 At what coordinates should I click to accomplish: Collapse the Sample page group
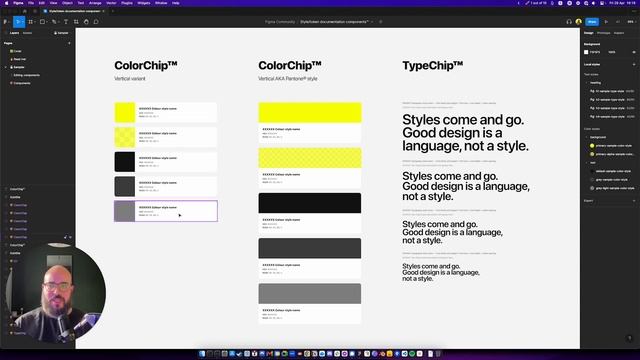pos(6,67)
